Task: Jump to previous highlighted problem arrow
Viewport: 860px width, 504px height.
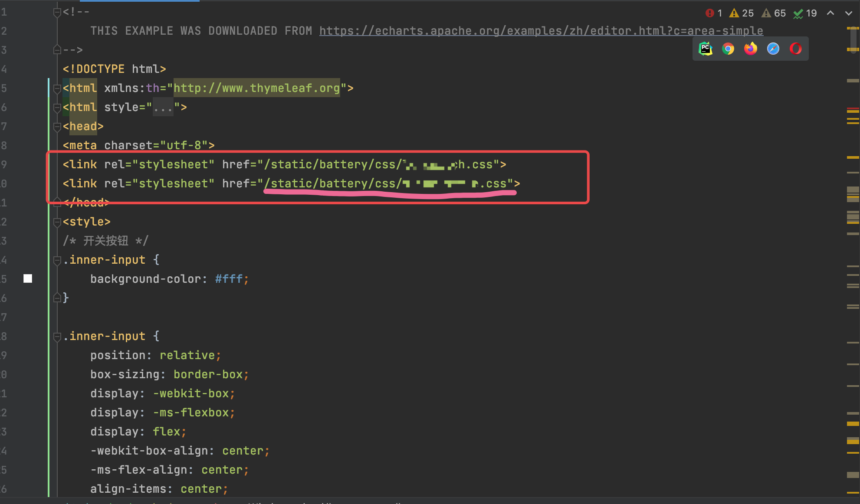Action: pyautogui.click(x=830, y=13)
